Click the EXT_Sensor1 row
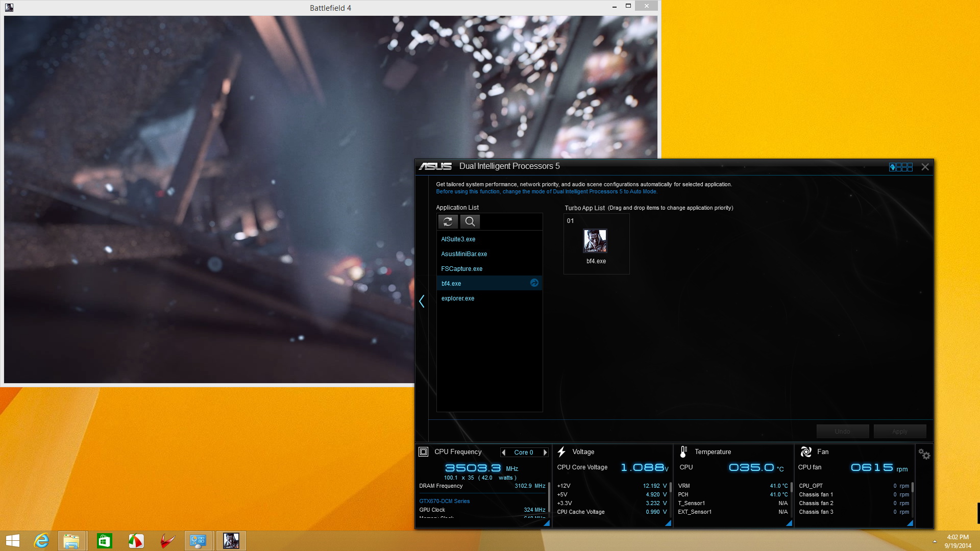Screen dimensions: 980x551 tap(733, 512)
